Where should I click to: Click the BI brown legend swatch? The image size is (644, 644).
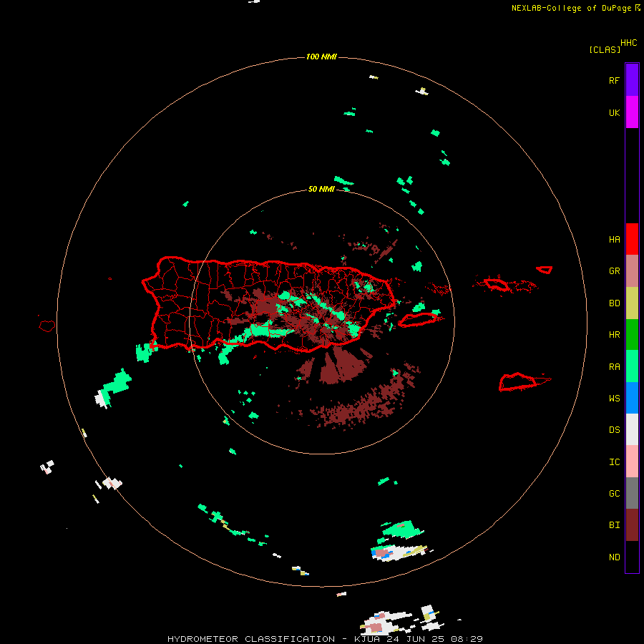[x=632, y=525]
